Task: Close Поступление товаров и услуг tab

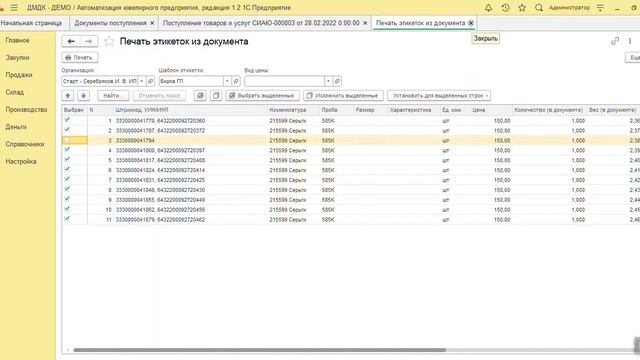Action: pyautogui.click(x=365, y=23)
